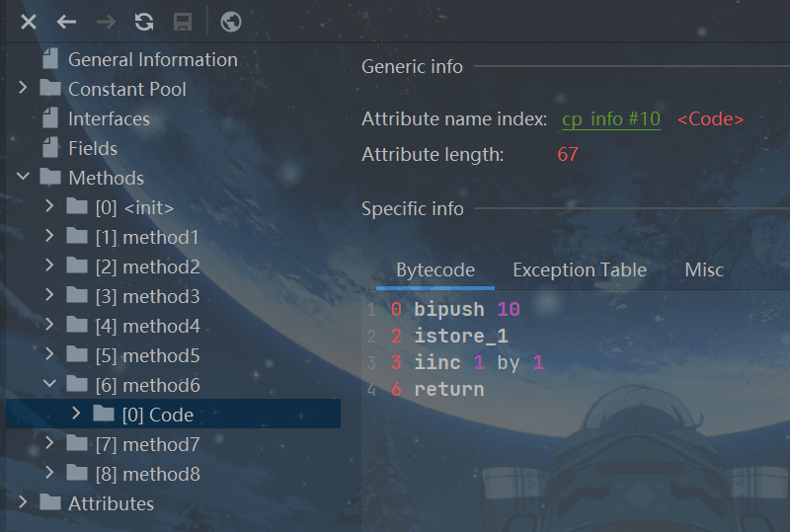Click the forward arrow navigation icon
This screenshot has height=532, width=790.
(x=106, y=22)
